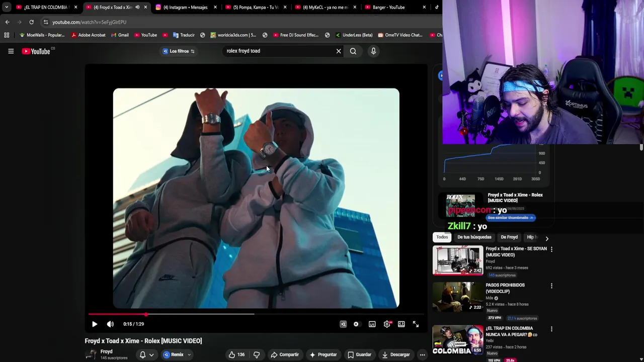Open 'SE SOYAN' video thumbnail
644x362 pixels.
(x=458, y=260)
